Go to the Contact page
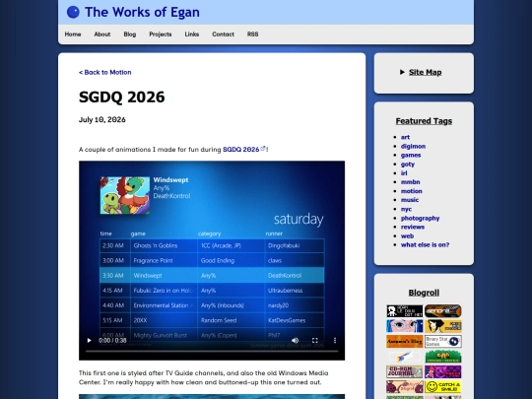This screenshot has width=532, height=399. [x=223, y=34]
